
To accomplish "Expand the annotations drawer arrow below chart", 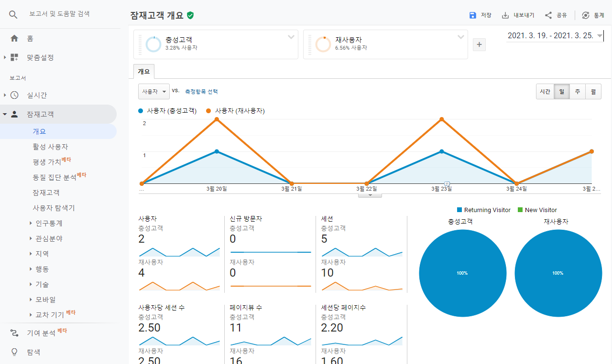I will point(370,194).
